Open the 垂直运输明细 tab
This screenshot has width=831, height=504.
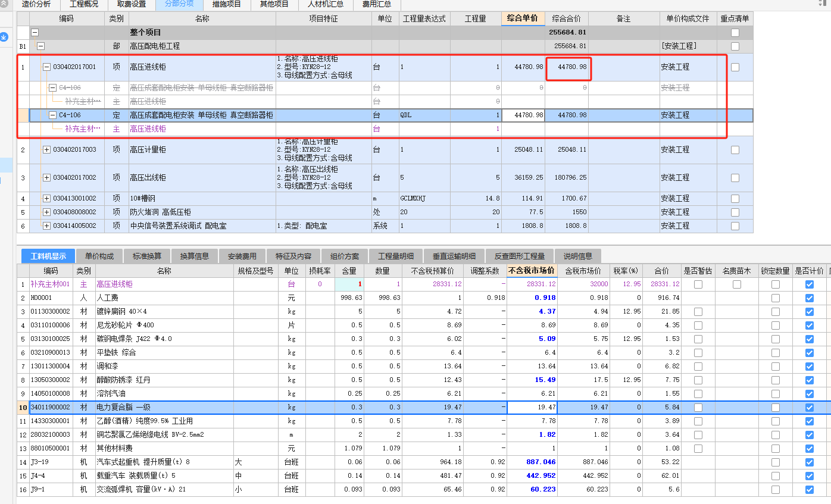[x=454, y=256]
